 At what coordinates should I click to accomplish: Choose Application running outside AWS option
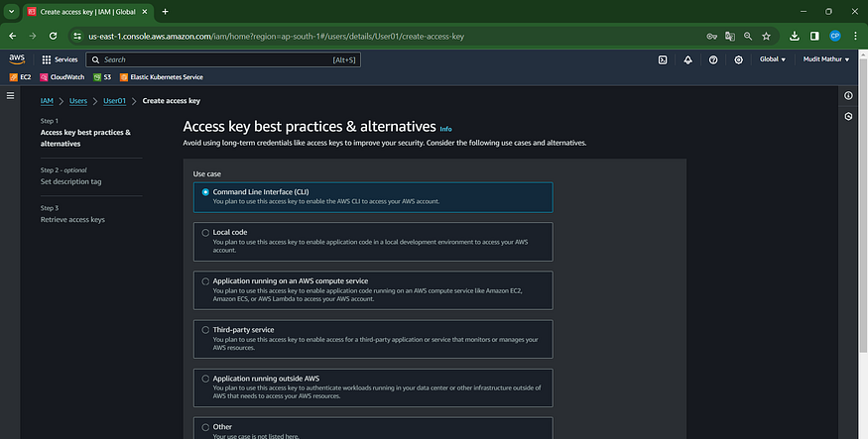click(373, 387)
